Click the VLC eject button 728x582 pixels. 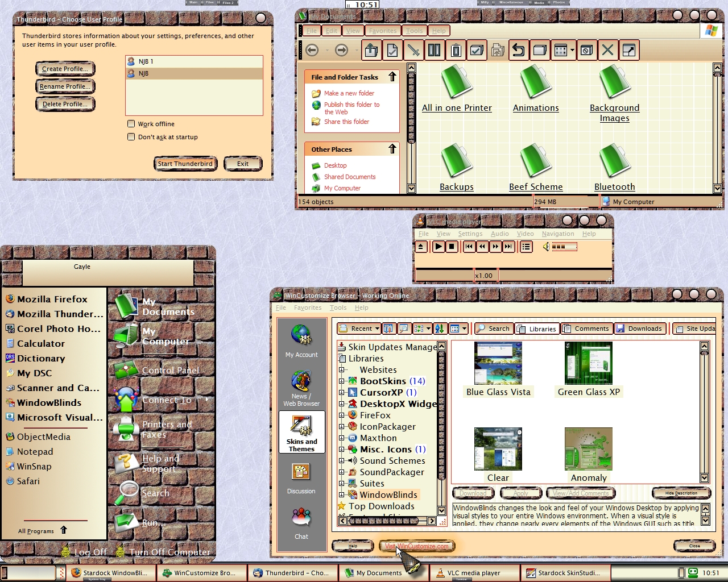pyautogui.click(x=421, y=247)
